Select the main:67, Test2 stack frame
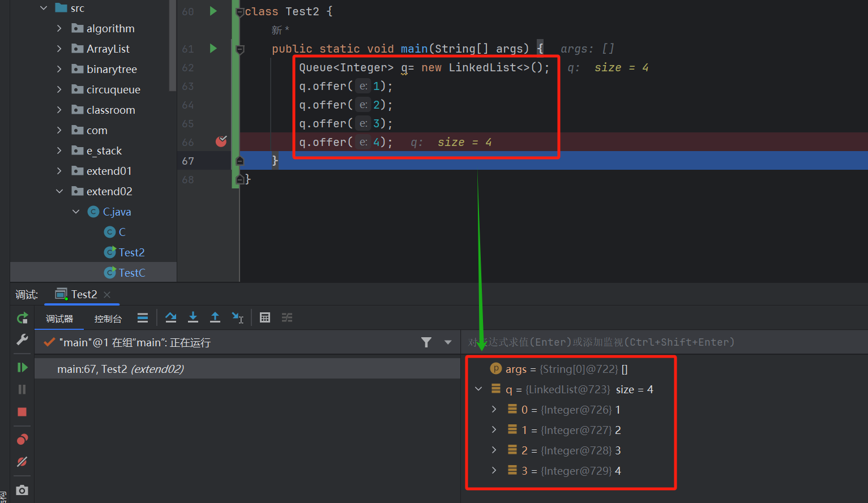The image size is (868, 503). tap(247, 369)
